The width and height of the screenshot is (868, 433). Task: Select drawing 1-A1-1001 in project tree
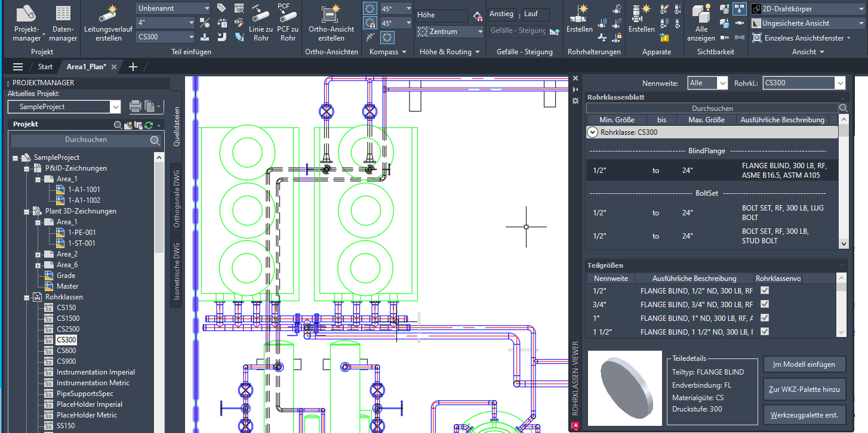[x=84, y=190]
